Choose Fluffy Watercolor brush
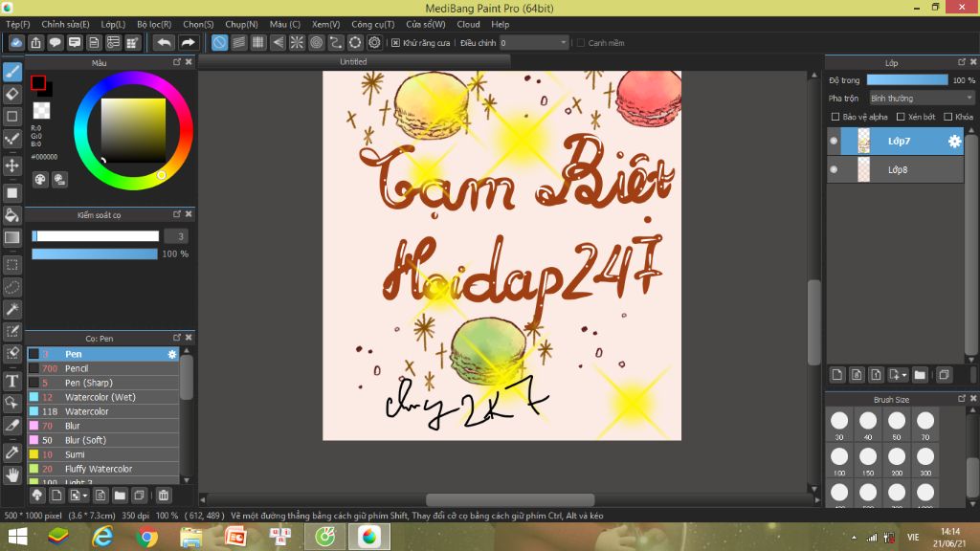The height and width of the screenshot is (551, 980). click(103, 469)
